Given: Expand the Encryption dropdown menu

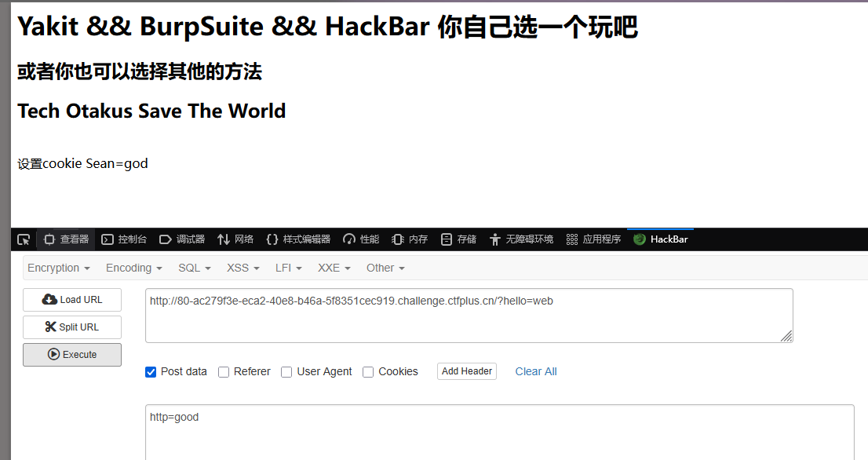Looking at the screenshot, I should (59, 268).
